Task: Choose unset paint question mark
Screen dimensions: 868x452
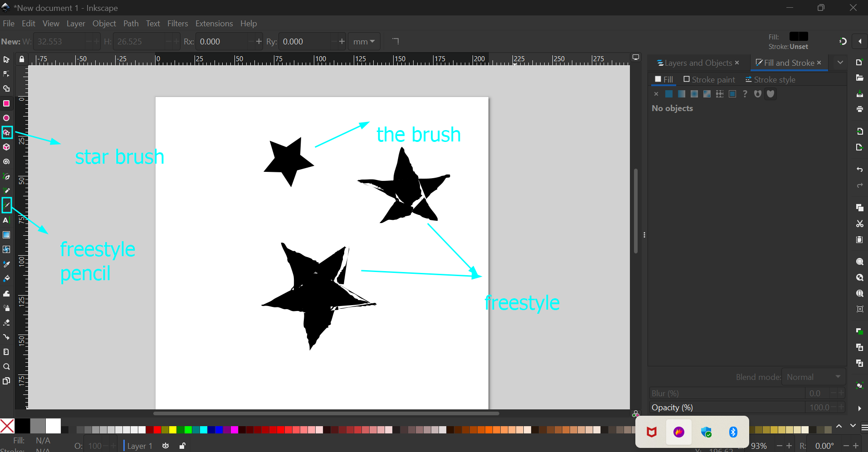Action: click(745, 94)
